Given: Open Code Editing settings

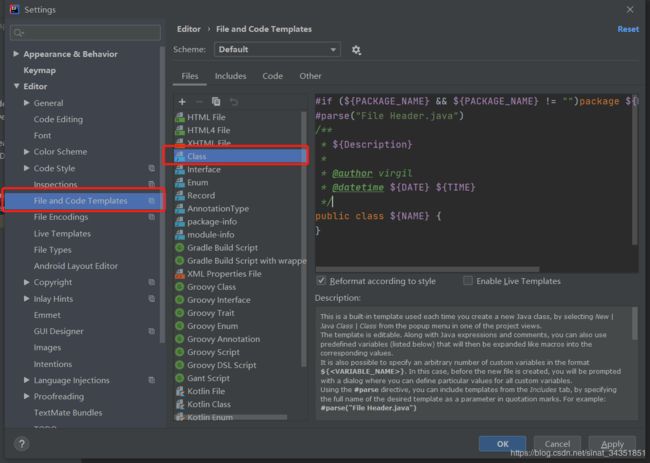Looking at the screenshot, I should (x=58, y=119).
